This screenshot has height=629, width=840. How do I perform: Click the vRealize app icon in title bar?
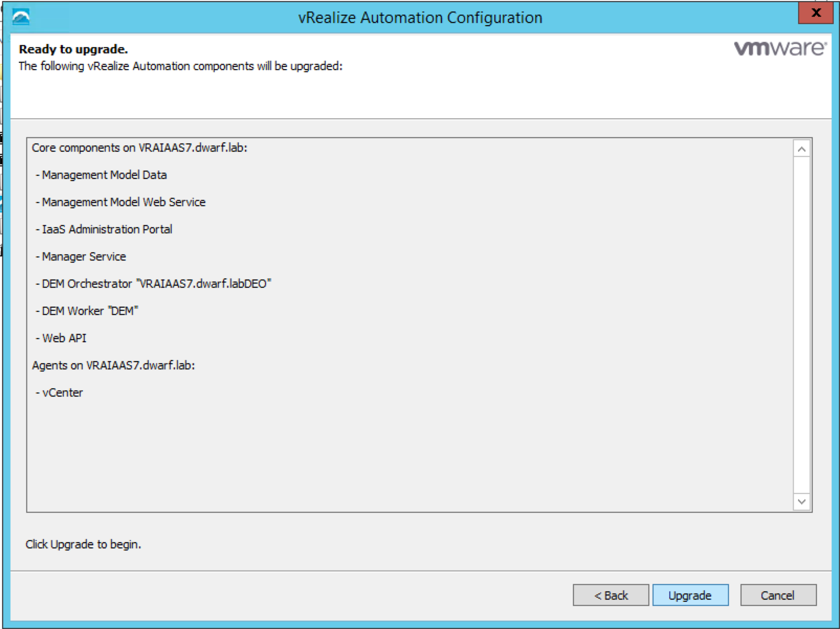21,17
